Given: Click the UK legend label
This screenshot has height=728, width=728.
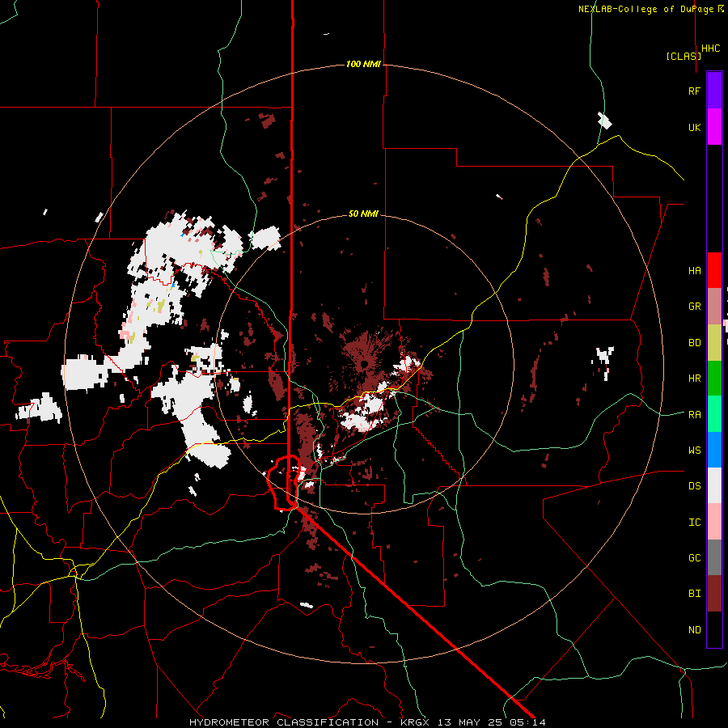Looking at the screenshot, I should click(694, 128).
